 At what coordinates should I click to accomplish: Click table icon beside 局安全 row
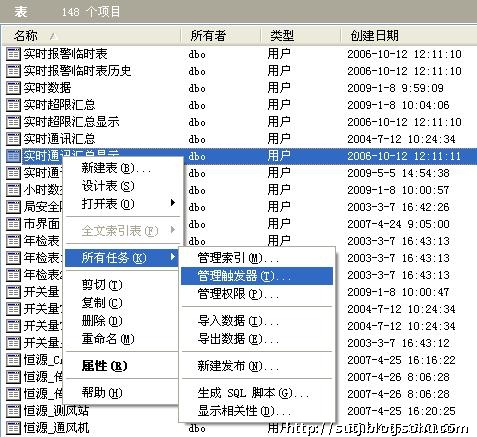pyautogui.click(x=13, y=207)
